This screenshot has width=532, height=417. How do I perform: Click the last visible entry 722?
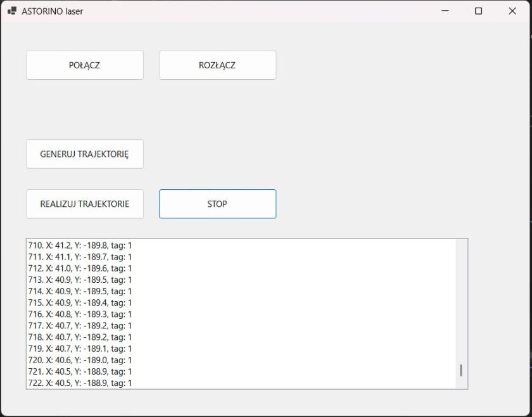point(80,383)
